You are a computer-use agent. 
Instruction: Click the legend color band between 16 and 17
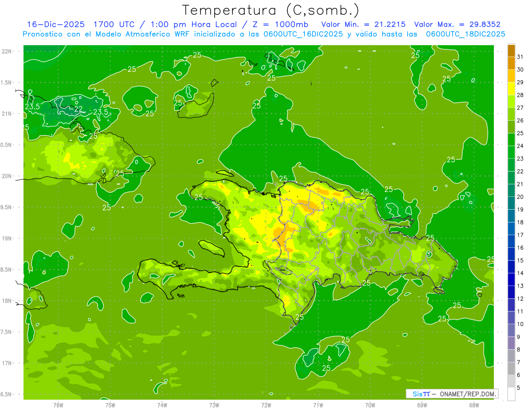pos(511,241)
